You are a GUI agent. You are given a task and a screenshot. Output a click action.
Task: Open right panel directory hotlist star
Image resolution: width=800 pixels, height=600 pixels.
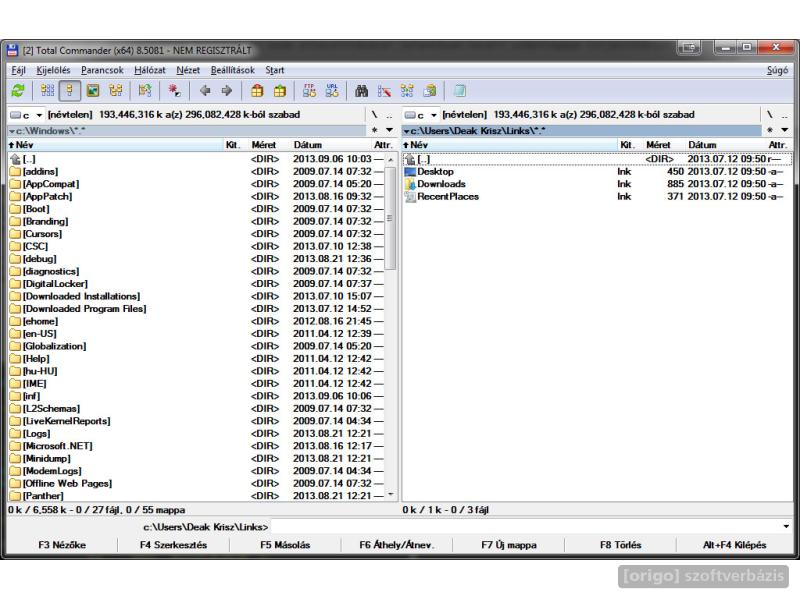(x=770, y=131)
